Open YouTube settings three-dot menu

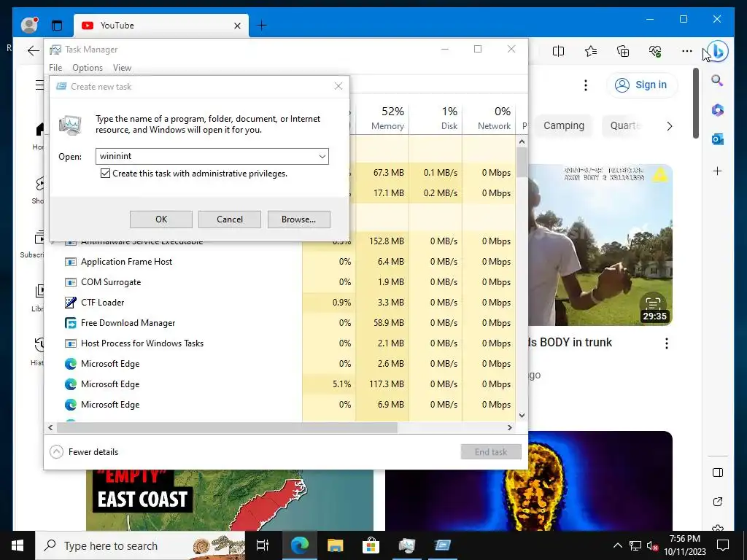pyautogui.click(x=586, y=85)
